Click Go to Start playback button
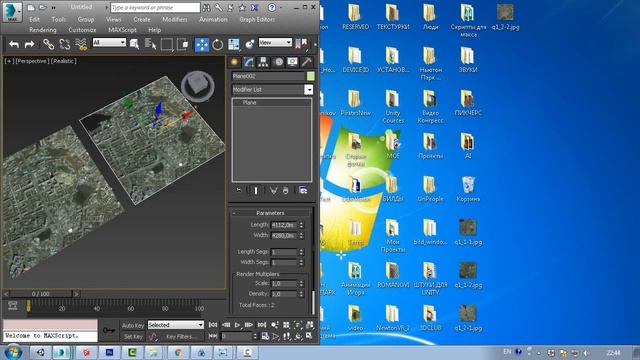The height and width of the screenshot is (360, 640). [x=213, y=325]
